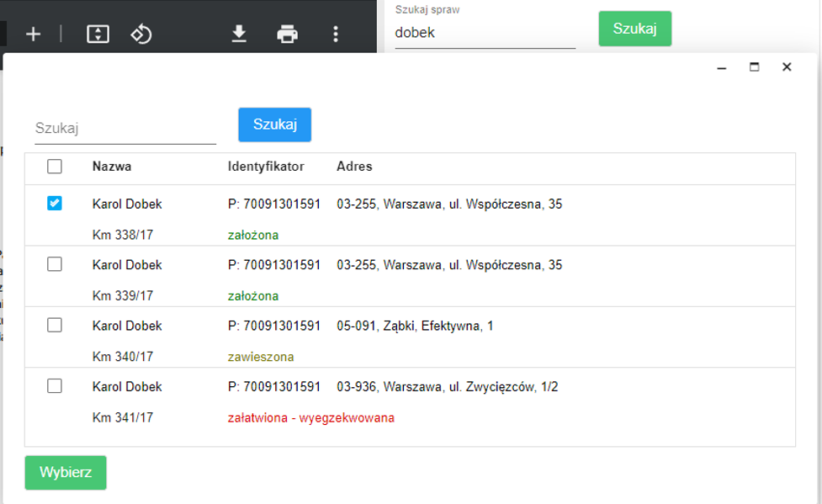Screen dimensions: 822x504
Task: Click the status 'zawieszona'
Action: [261, 357]
